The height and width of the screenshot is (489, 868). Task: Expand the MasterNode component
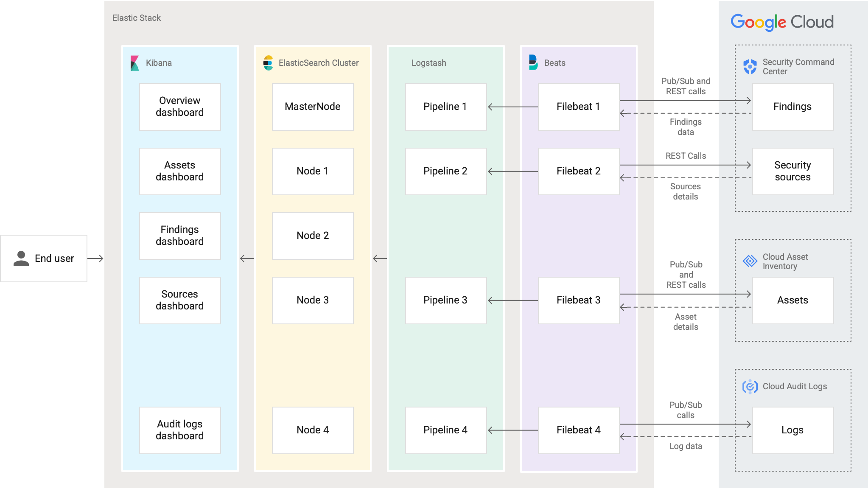coord(312,106)
